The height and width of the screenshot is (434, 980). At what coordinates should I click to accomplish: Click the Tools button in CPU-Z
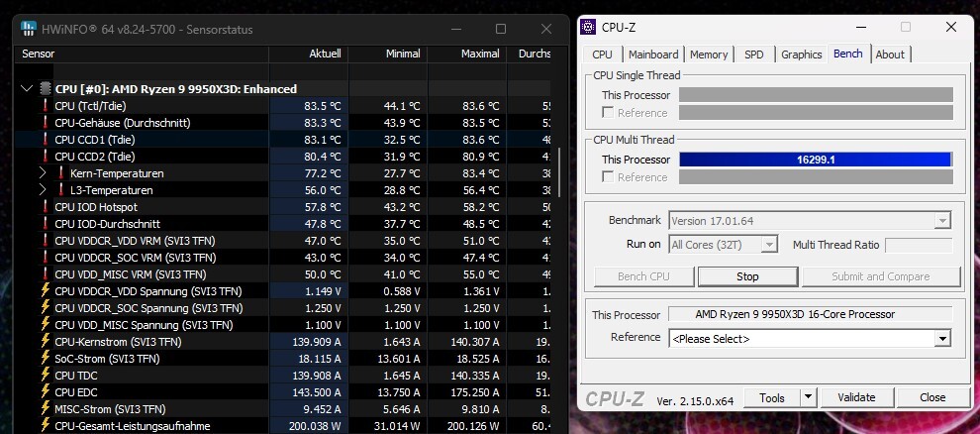772,397
